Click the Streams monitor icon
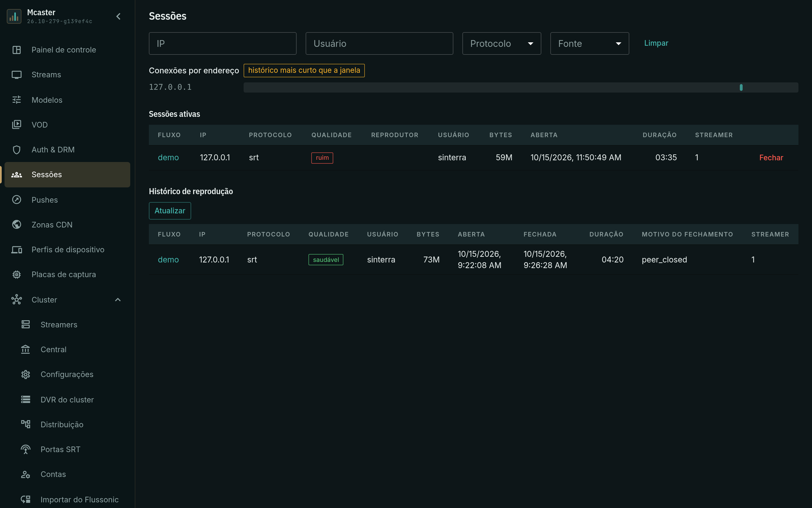This screenshot has width=812, height=508. coord(16,75)
